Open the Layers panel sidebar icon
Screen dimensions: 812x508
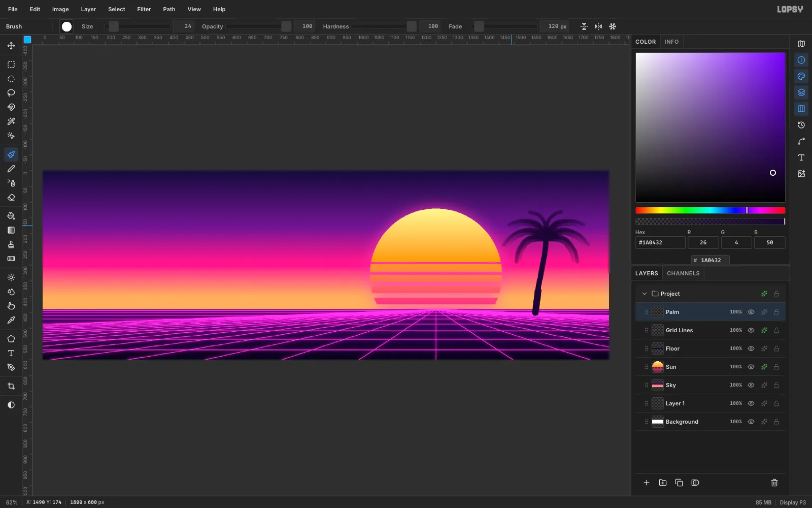[x=801, y=92]
